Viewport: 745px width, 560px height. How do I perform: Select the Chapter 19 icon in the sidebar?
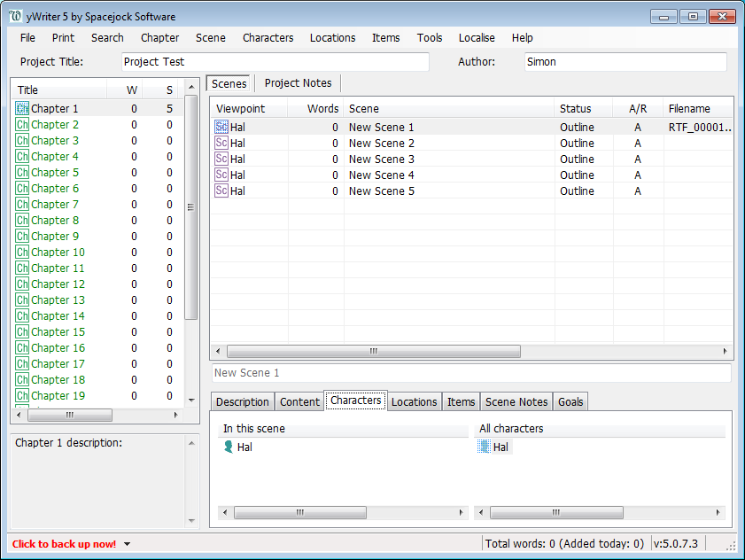pos(21,395)
